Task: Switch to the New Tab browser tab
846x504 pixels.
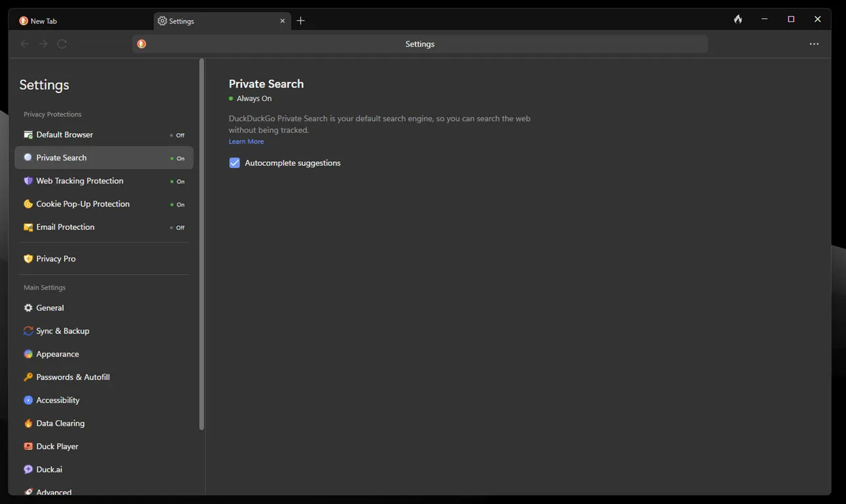Action: (43, 20)
